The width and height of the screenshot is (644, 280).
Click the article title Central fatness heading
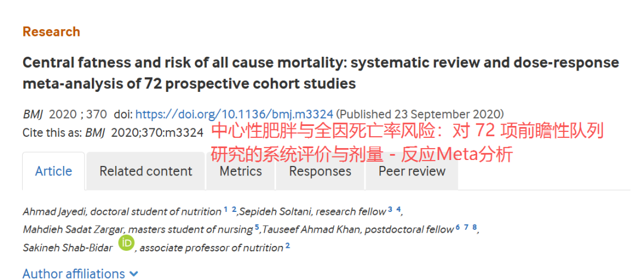pos(320,73)
